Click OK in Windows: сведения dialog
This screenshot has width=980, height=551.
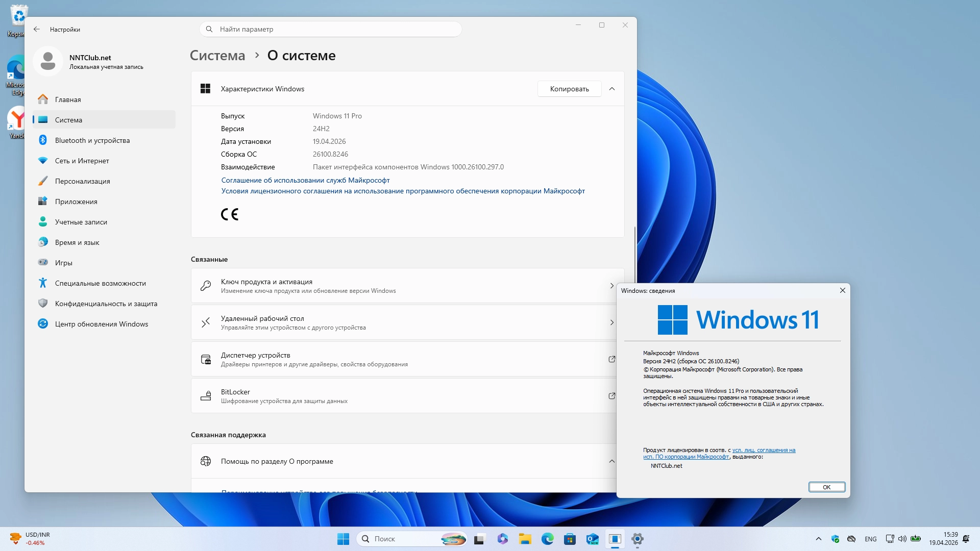point(826,487)
